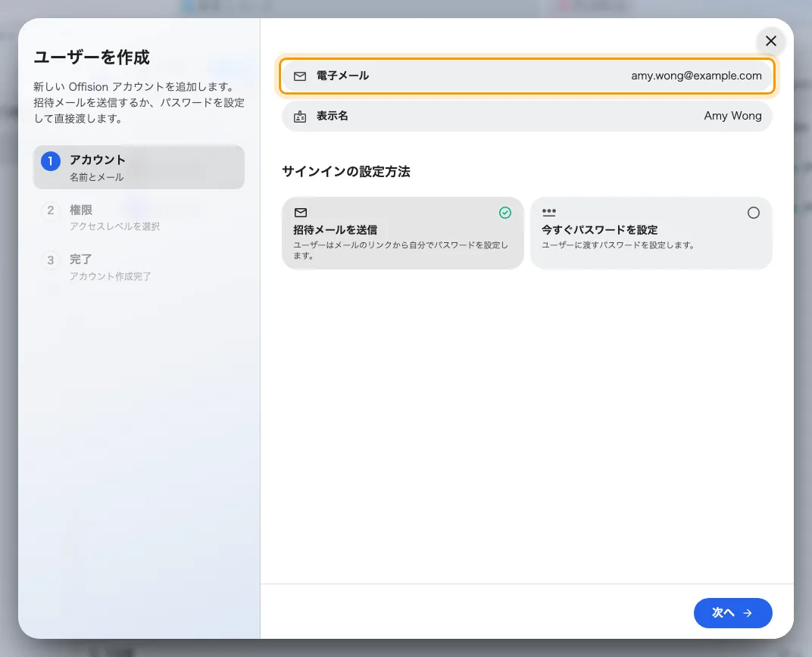The width and height of the screenshot is (812, 657).
Task: Click the password asterisks icon
Action: (x=549, y=212)
